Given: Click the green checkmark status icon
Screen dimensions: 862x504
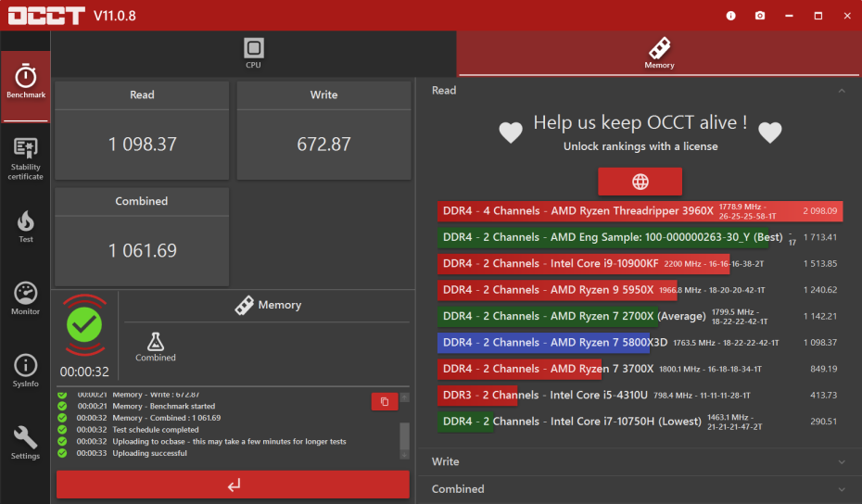Looking at the screenshot, I should click(x=84, y=325).
